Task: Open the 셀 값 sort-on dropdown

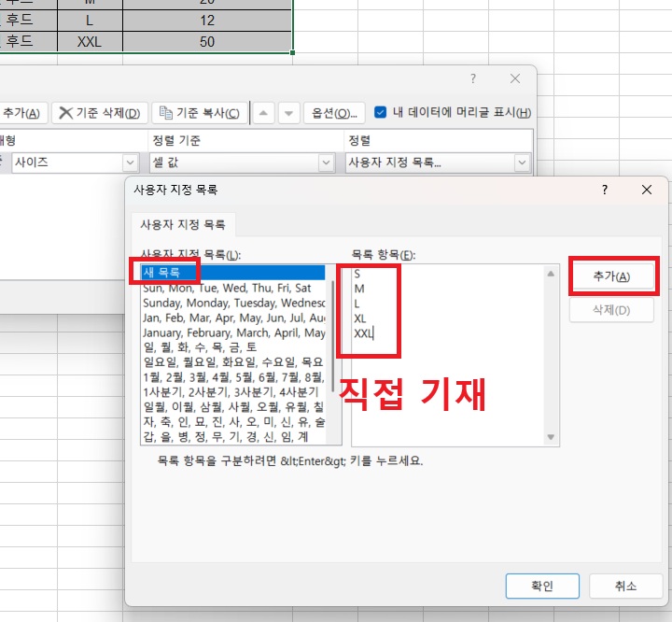Action: (326, 163)
